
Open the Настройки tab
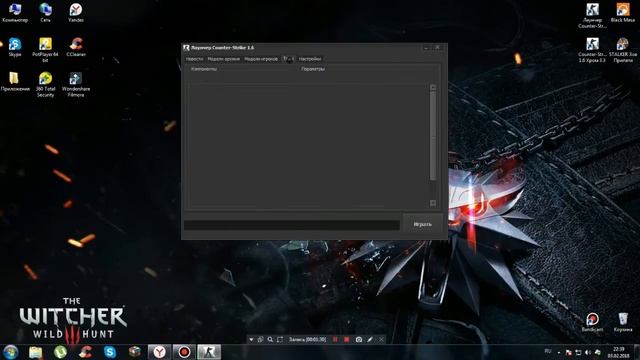pyautogui.click(x=310, y=59)
